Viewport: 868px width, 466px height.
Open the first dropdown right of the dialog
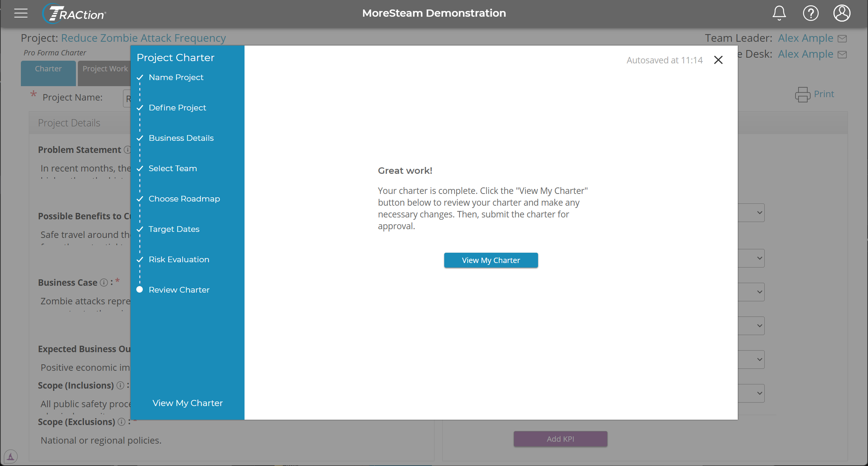pos(751,213)
